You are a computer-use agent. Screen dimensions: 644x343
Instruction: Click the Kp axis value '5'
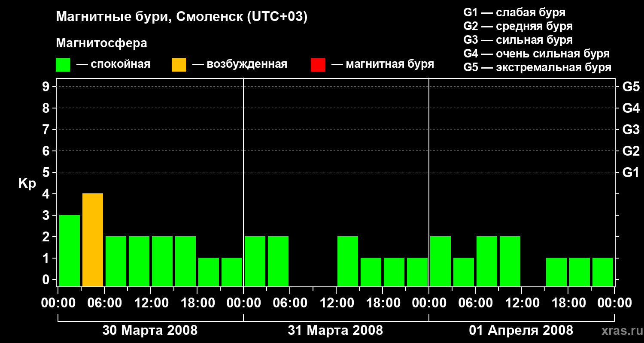point(47,172)
